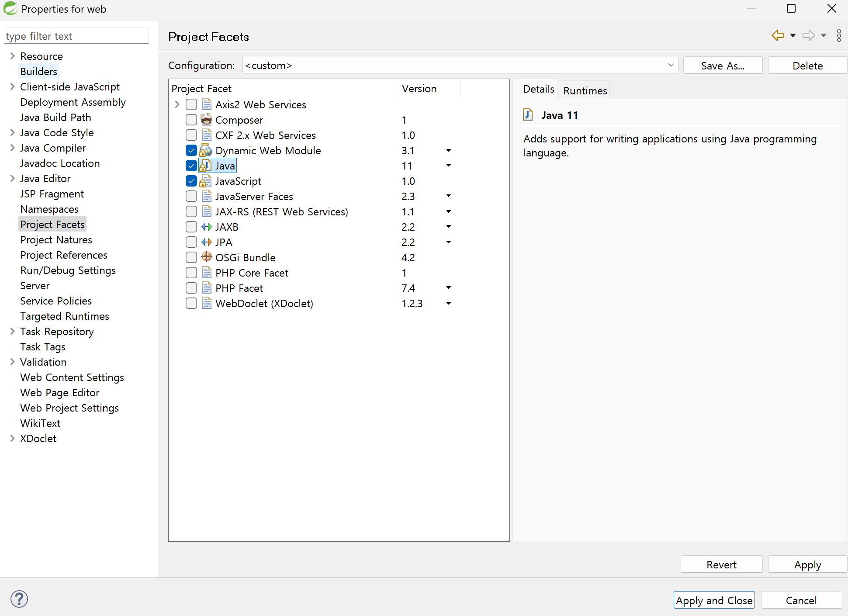This screenshot has height=616, width=848.
Task: Click the OSGi Bundle facet icon
Action: click(x=206, y=257)
